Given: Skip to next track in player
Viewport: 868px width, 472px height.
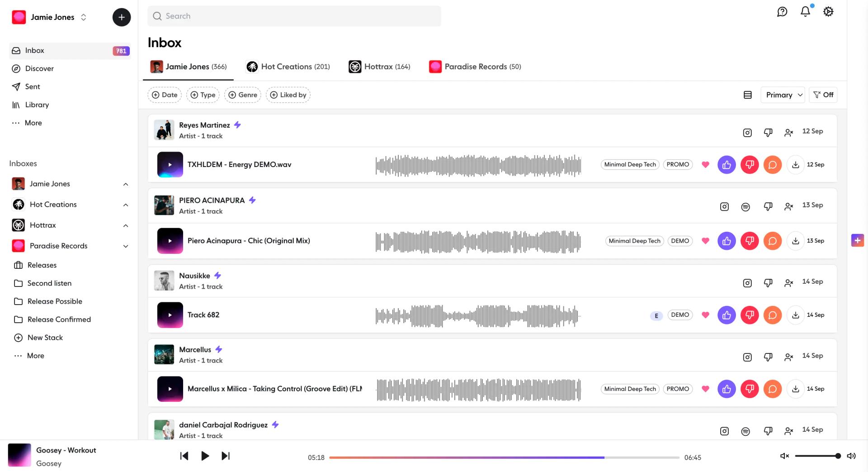Looking at the screenshot, I should [226, 456].
